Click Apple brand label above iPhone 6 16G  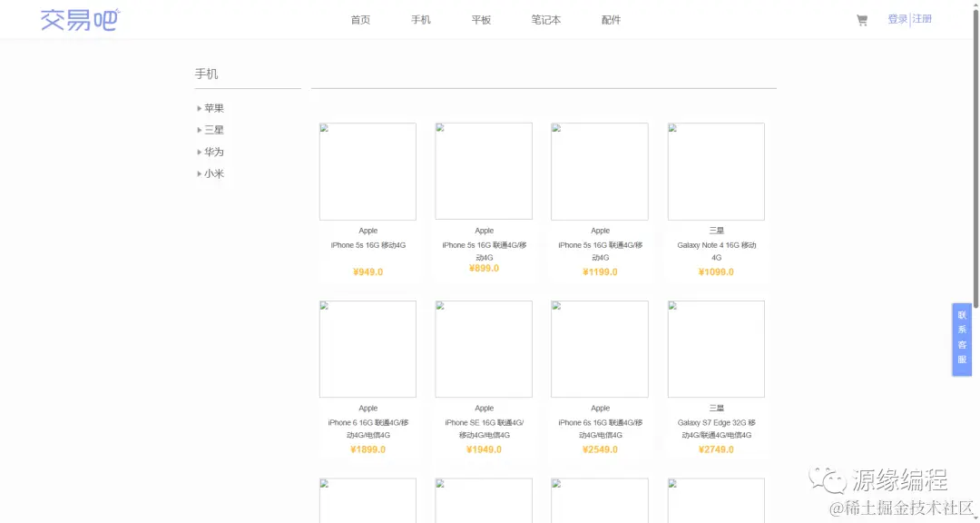[x=368, y=409]
